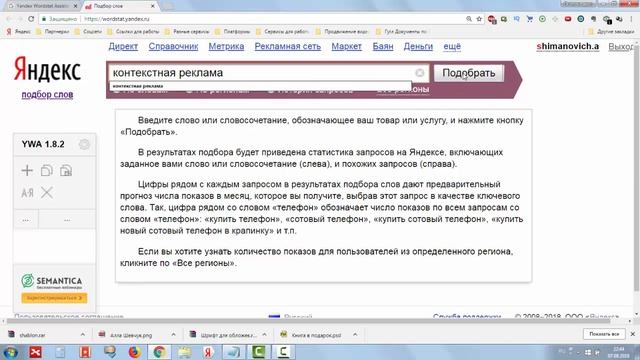
Task: Open the red X app on taskbar
Action: pyautogui.click(x=35, y=352)
